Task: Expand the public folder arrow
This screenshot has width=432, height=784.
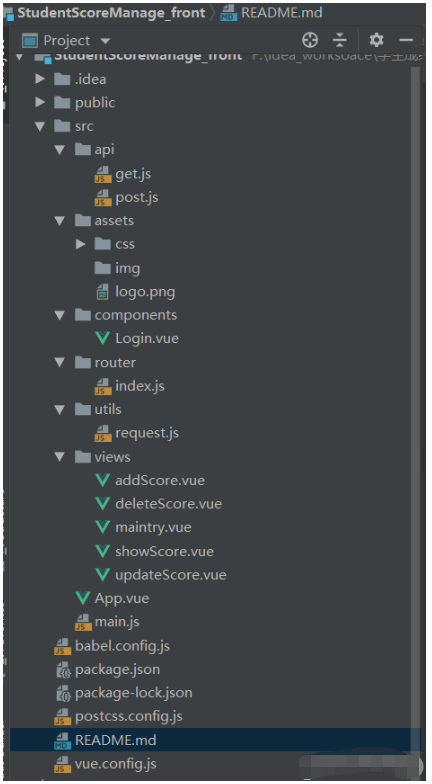Action: (40, 102)
